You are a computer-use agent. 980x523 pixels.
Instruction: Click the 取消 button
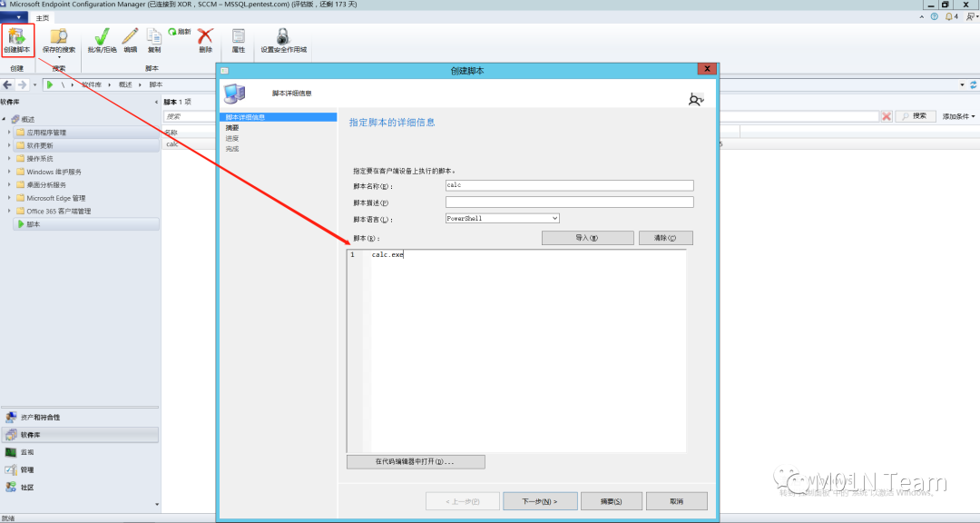677,501
